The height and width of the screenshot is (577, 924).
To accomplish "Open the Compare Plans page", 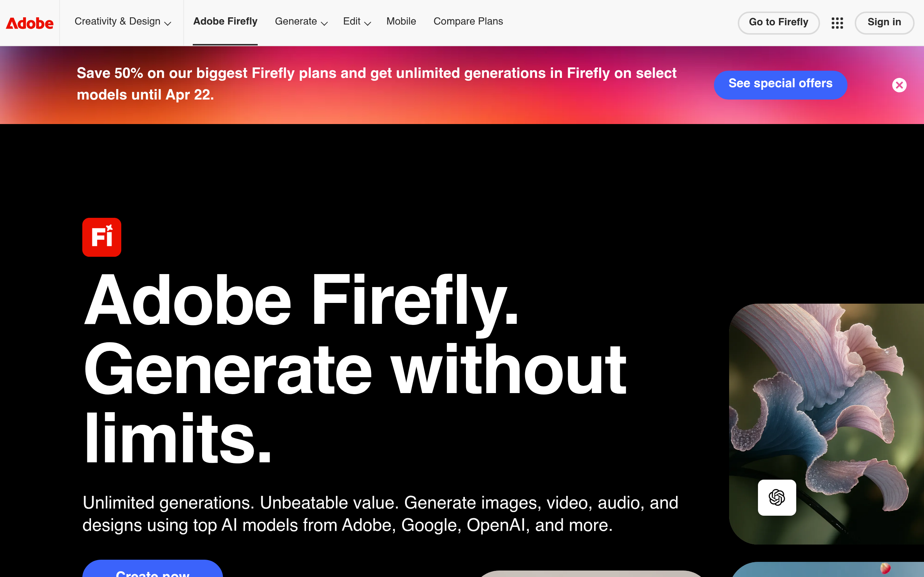I will pyautogui.click(x=468, y=22).
